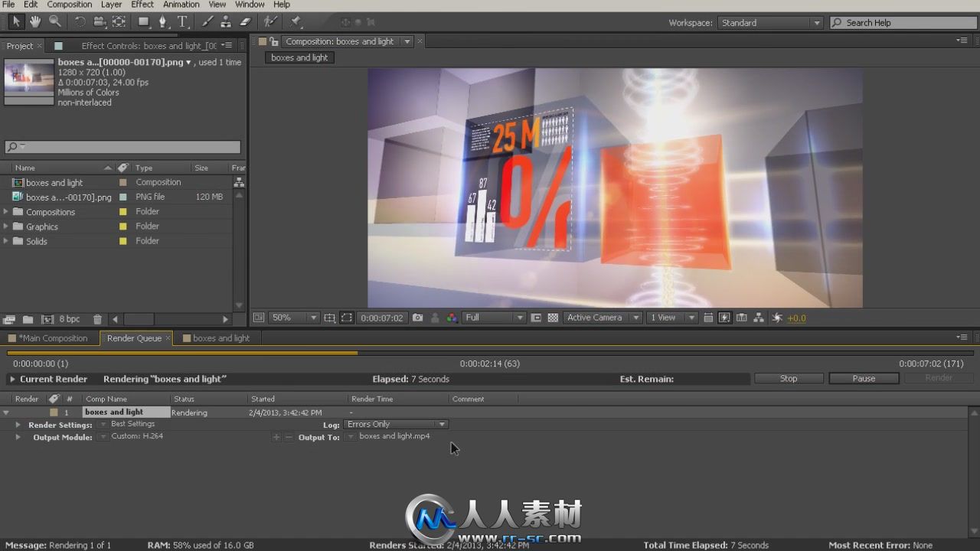Select the Clone Stamp tool
Image resolution: width=980 pixels, height=551 pixels.
[226, 22]
